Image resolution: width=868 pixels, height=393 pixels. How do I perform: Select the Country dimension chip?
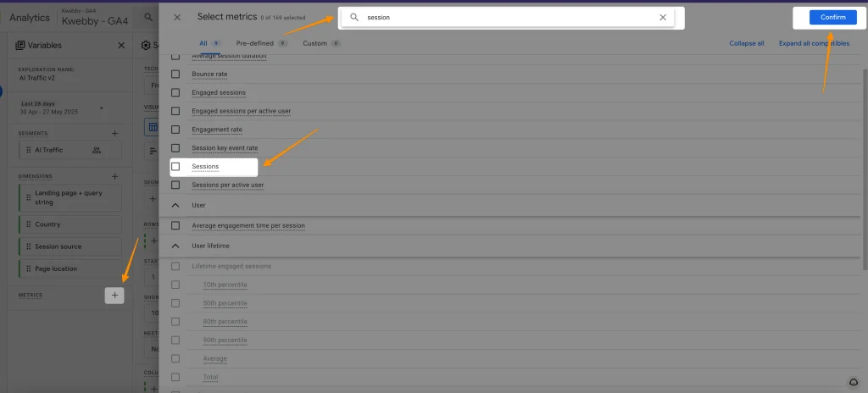pyautogui.click(x=70, y=224)
